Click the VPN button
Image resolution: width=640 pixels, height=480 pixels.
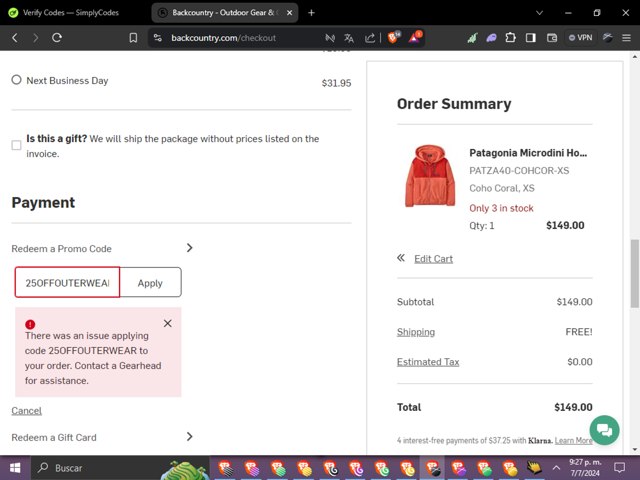[x=580, y=38]
